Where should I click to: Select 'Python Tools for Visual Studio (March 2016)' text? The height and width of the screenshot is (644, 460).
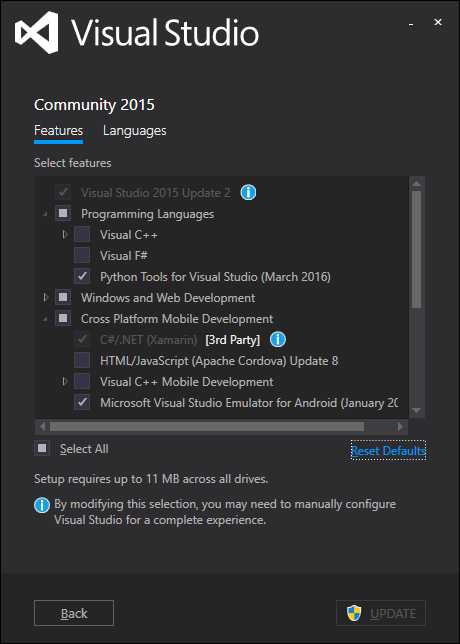[x=215, y=277]
